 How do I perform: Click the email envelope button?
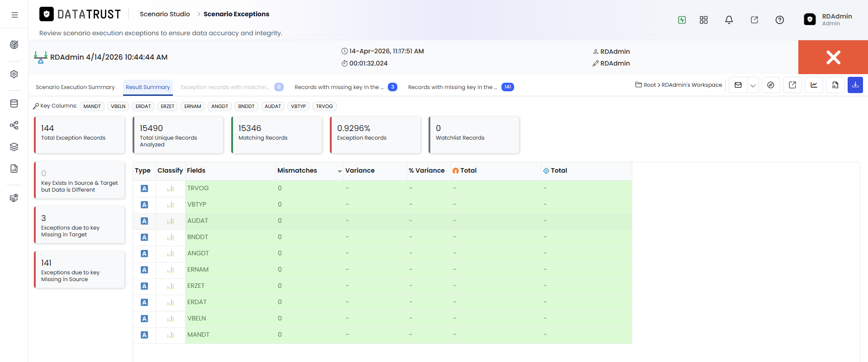click(738, 85)
